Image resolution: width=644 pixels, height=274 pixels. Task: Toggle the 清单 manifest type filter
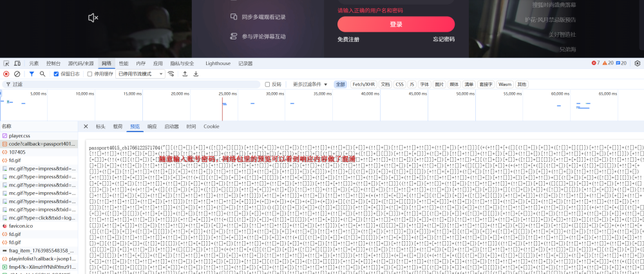coord(469,84)
